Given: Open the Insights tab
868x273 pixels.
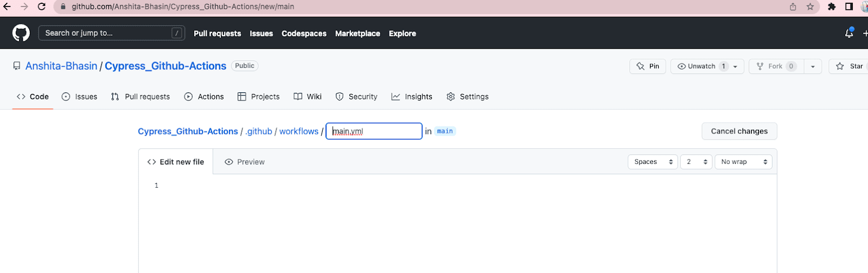Looking at the screenshot, I should click(x=412, y=97).
